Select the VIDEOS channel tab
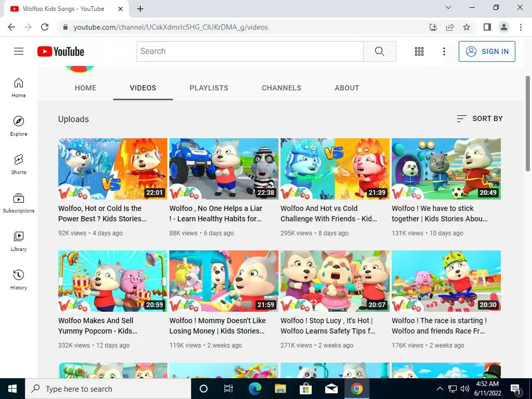The width and height of the screenshot is (532, 399). 143,88
